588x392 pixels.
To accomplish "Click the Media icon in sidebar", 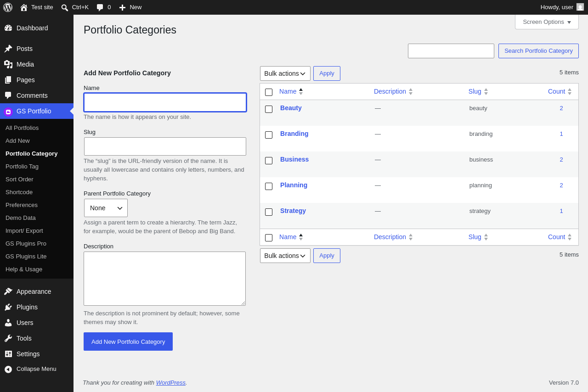I will tap(8, 64).
